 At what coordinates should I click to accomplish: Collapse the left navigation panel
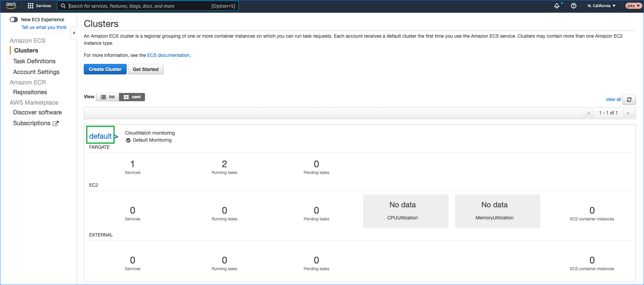[74, 33]
